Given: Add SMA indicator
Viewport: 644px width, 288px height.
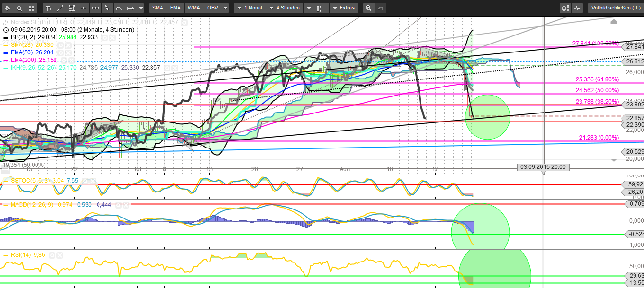Looking at the screenshot, I should click(158, 8).
